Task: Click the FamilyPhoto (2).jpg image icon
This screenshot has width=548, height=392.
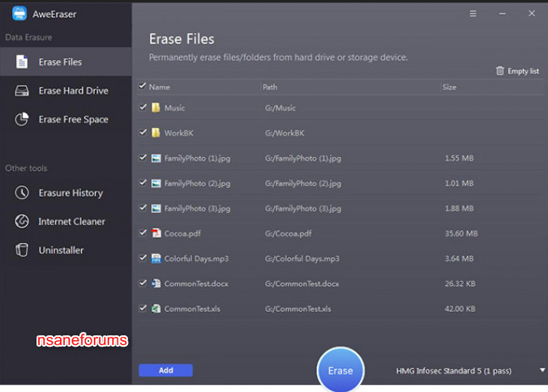Action: tap(156, 183)
